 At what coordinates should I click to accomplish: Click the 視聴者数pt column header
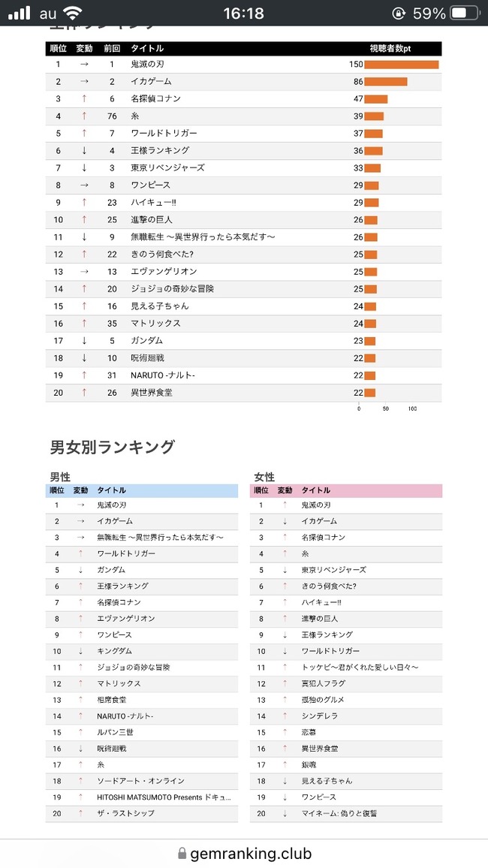(x=390, y=49)
